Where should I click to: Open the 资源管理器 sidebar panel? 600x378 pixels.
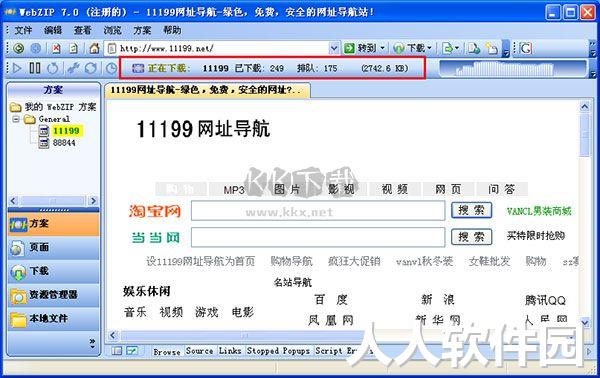53,295
